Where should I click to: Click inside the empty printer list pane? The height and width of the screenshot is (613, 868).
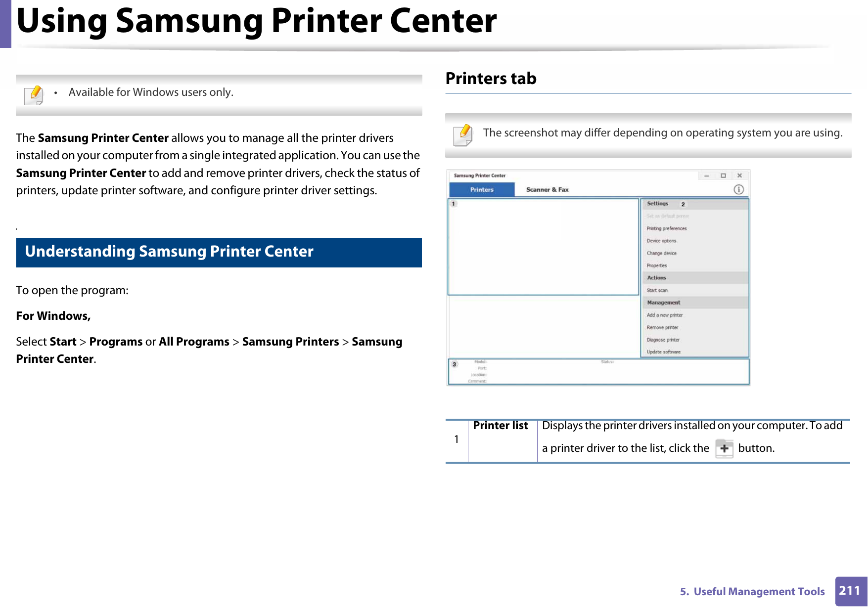[x=543, y=247]
